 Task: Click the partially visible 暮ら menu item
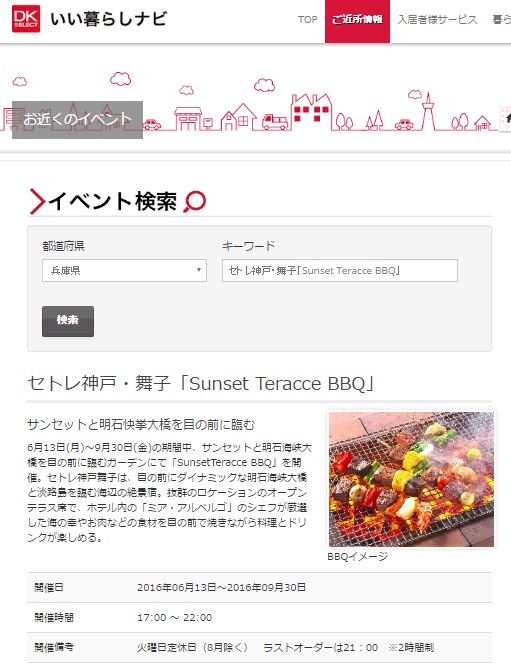[x=501, y=20]
